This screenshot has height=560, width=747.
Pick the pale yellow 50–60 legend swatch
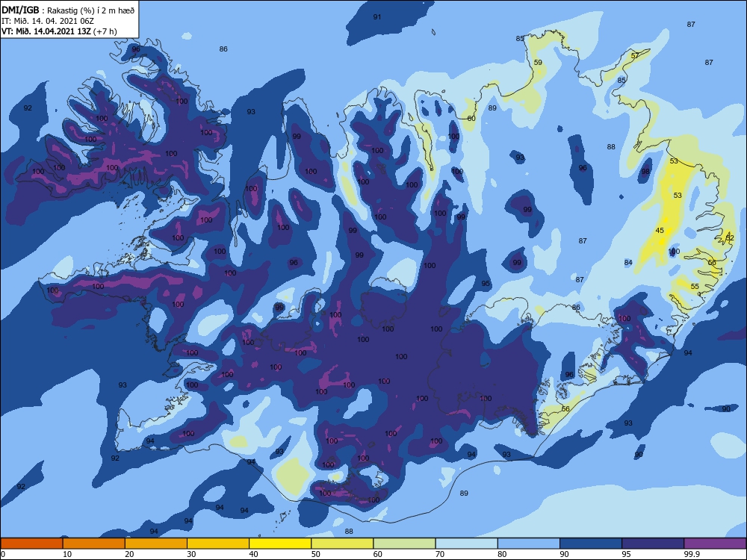(342, 544)
